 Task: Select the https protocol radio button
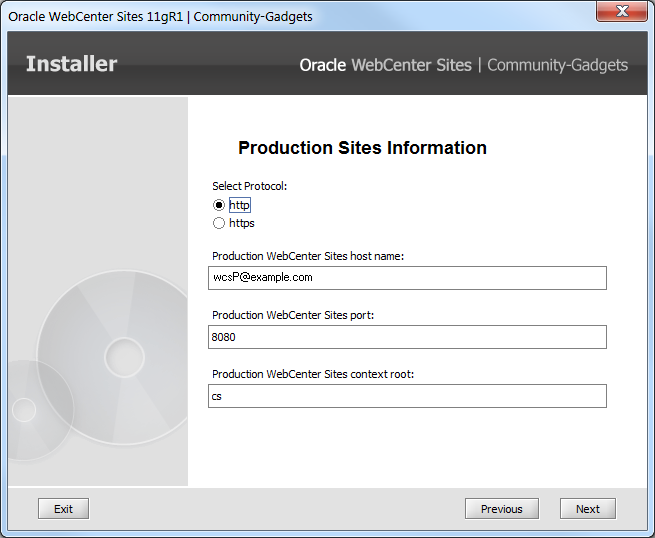[219, 223]
